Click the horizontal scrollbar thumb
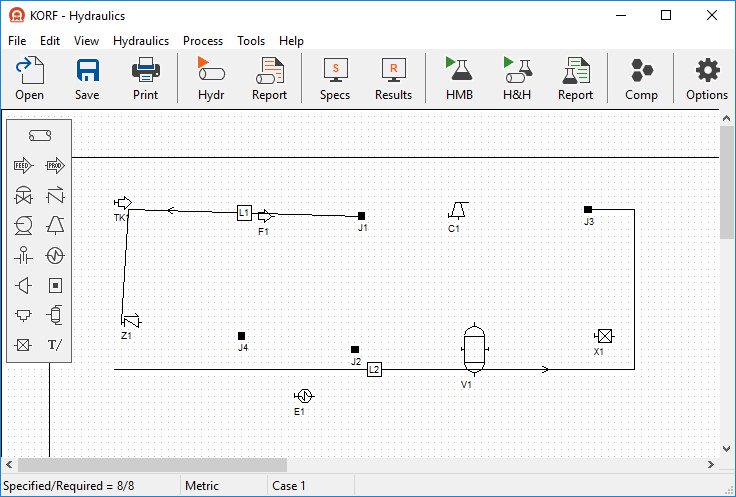The width and height of the screenshot is (736, 497). coord(152,465)
